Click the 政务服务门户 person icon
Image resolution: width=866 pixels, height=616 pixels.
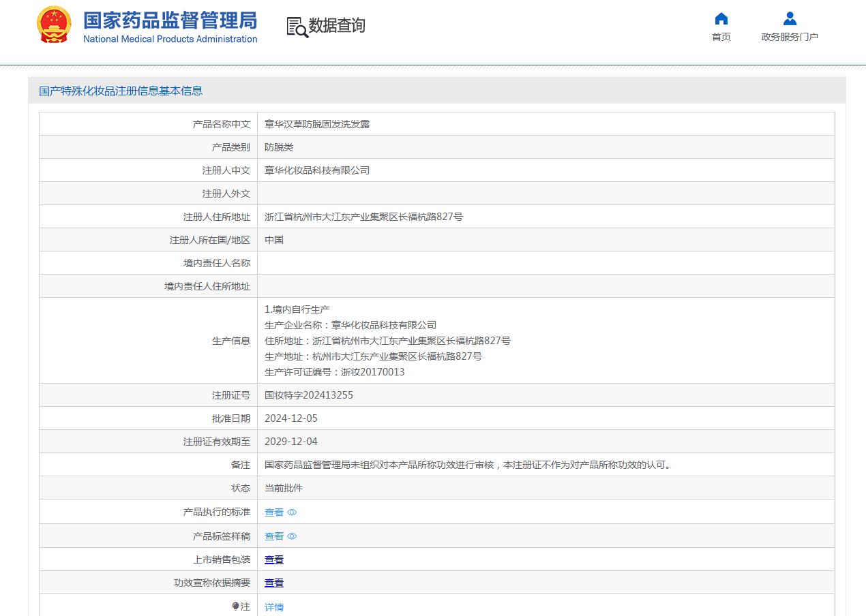click(x=790, y=18)
